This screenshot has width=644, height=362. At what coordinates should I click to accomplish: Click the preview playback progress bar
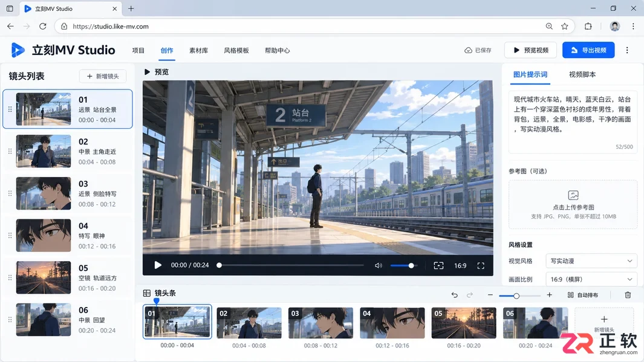[x=291, y=265]
